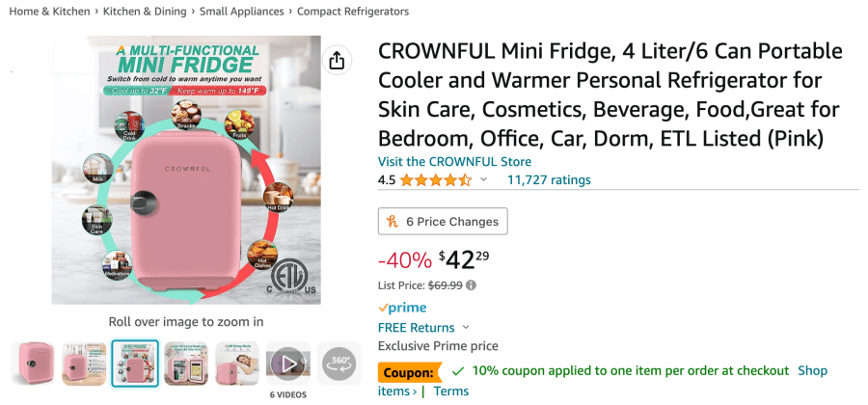The height and width of the screenshot is (405, 868).
Task: Click the List Price info icon
Action: tap(472, 285)
